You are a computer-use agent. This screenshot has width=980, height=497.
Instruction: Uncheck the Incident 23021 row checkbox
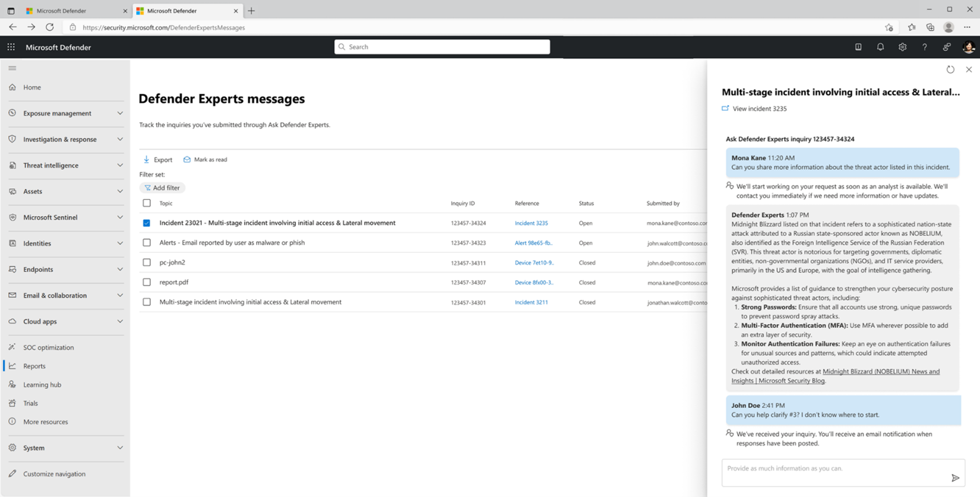[x=147, y=223]
